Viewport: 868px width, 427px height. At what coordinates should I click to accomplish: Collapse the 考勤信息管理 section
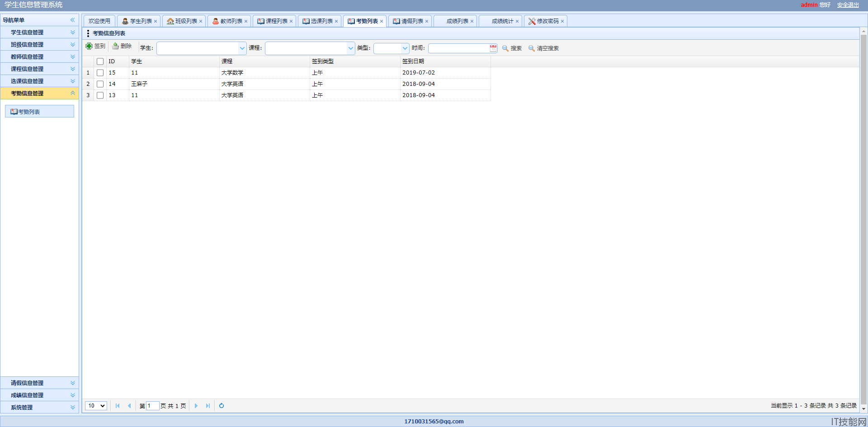39,94
